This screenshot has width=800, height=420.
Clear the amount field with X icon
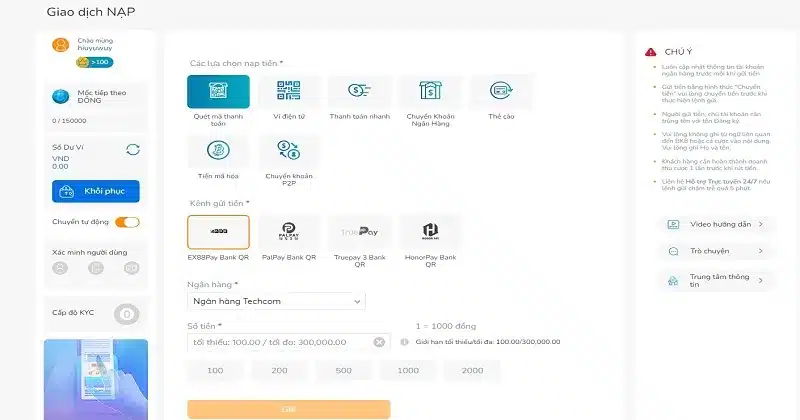pyautogui.click(x=379, y=342)
